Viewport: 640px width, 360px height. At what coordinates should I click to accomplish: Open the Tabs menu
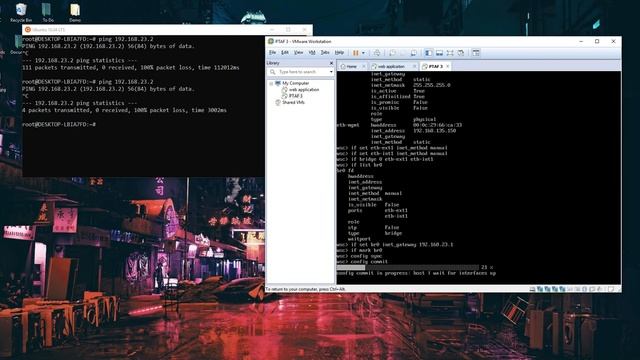[x=325, y=53]
